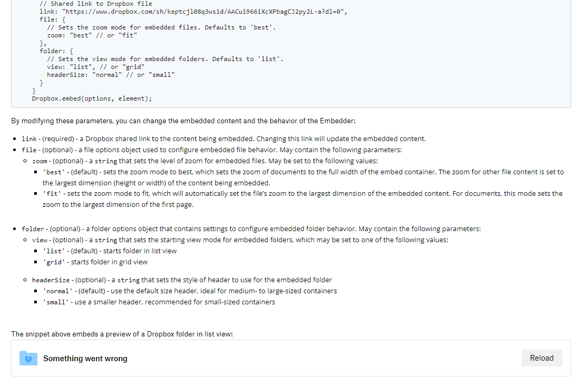Click the "headerSize" parameter term in bullet list
The image size is (588, 387).
click(x=50, y=280)
